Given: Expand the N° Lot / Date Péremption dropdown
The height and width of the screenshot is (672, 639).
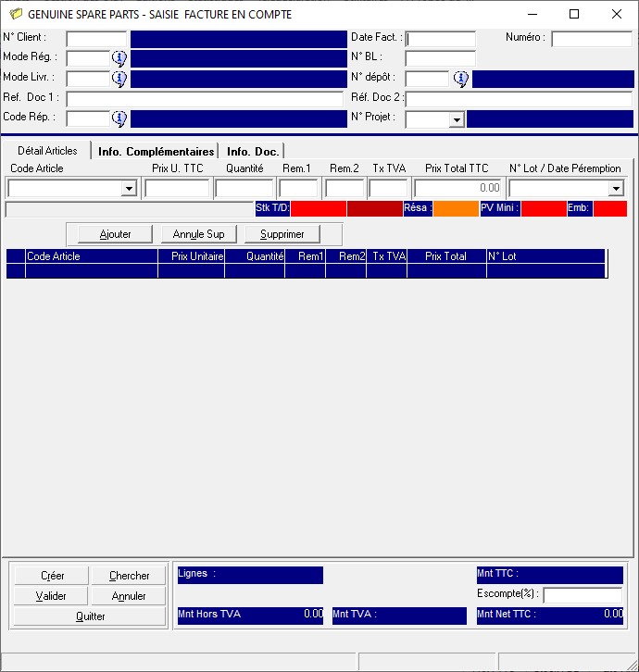Looking at the screenshot, I should (x=615, y=189).
